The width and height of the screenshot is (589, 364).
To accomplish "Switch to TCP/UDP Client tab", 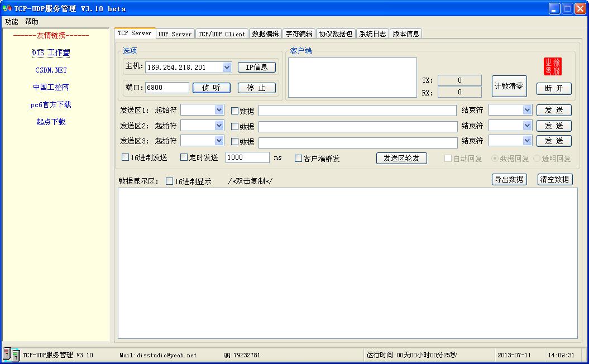I will point(222,34).
